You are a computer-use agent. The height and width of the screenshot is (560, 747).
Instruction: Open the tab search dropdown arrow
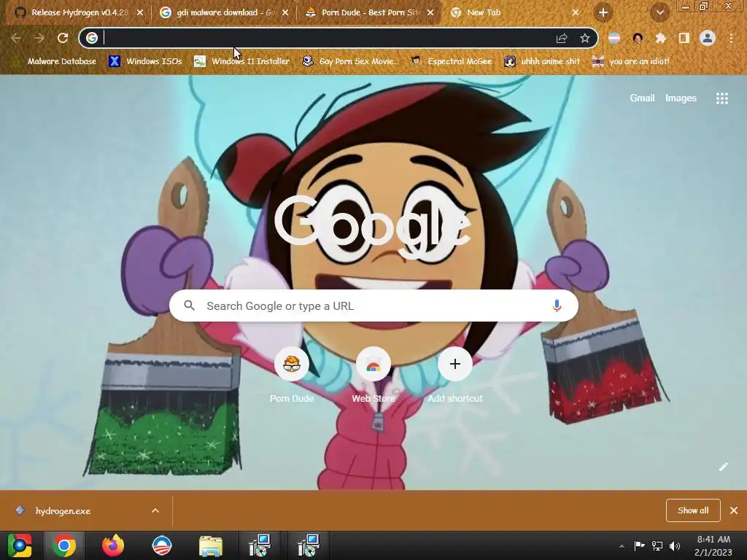pyautogui.click(x=659, y=12)
